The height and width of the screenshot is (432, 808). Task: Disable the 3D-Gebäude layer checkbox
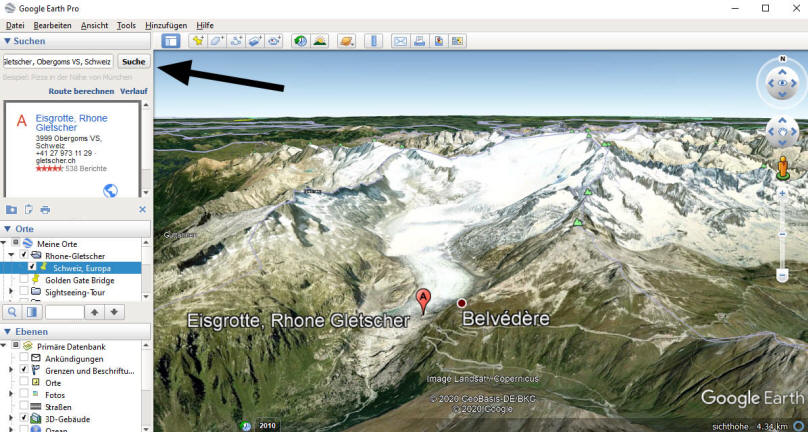coord(24,419)
